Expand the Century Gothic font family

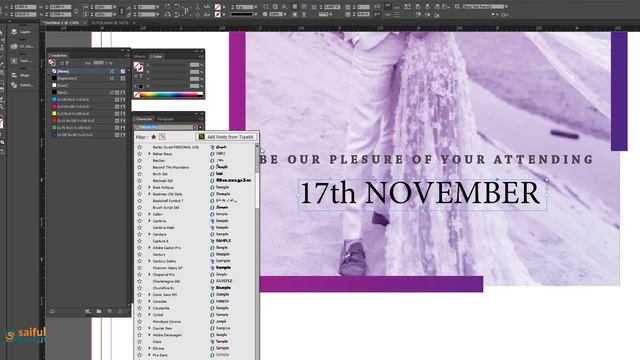(x=149, y=261)
